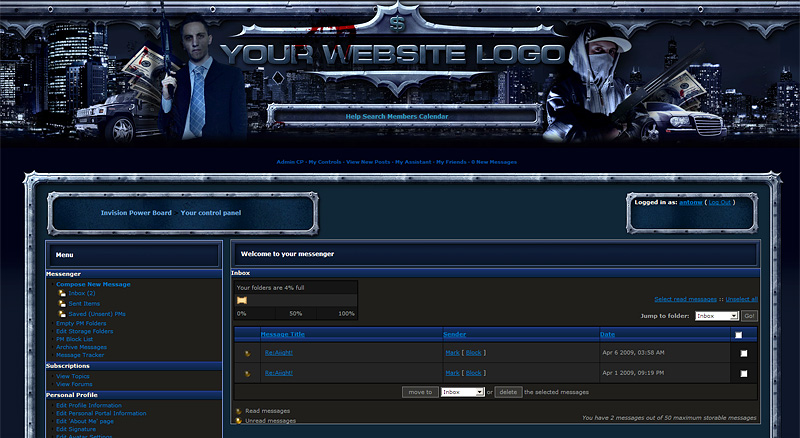The image size is (800, 438).
Task: Click the dollar sign emblem above the logo
Action: tap(397, 23)
